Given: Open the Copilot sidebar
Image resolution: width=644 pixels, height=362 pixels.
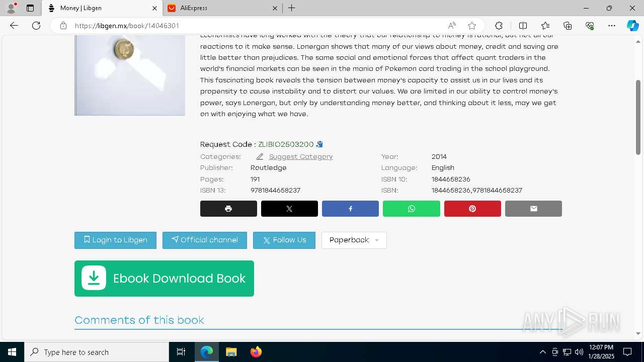Looking at the screenshot, I should point(632,26).
